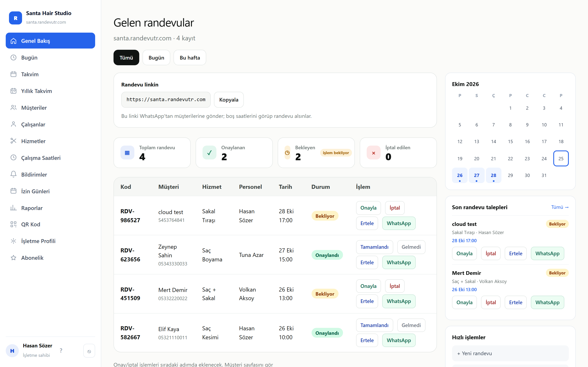Open the İşletme Profili gear icon
The image size is (588, 367).
[x=14, y=241]
